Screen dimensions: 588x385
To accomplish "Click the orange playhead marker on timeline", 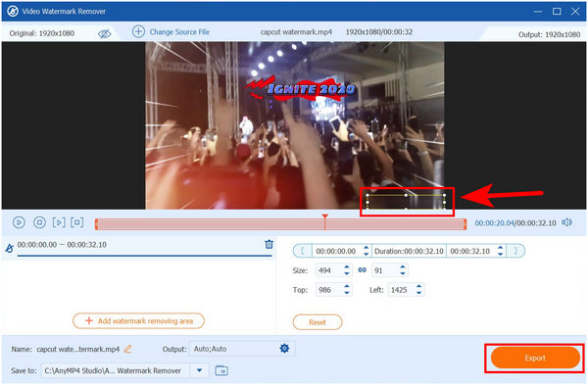I will pos(324,217).
